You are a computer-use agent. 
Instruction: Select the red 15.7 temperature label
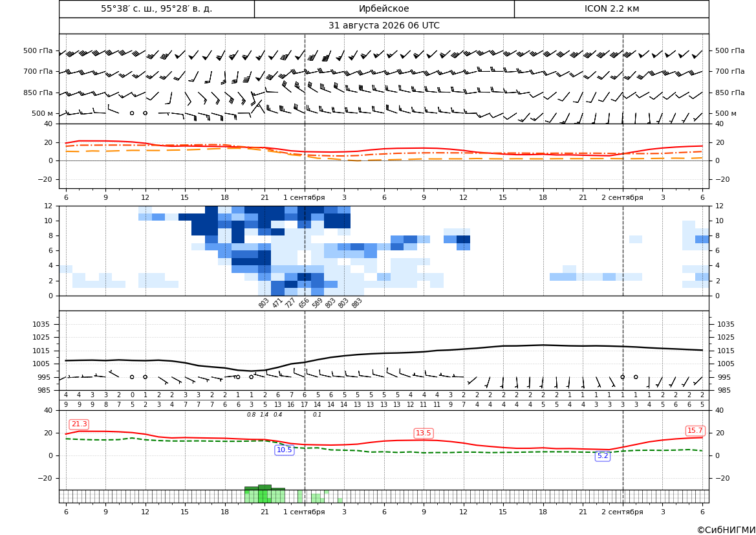695,430
